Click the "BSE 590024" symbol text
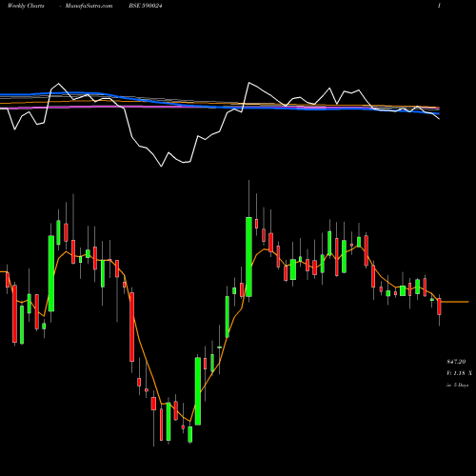Screen dimensions: 476x476 pos(146,6)
